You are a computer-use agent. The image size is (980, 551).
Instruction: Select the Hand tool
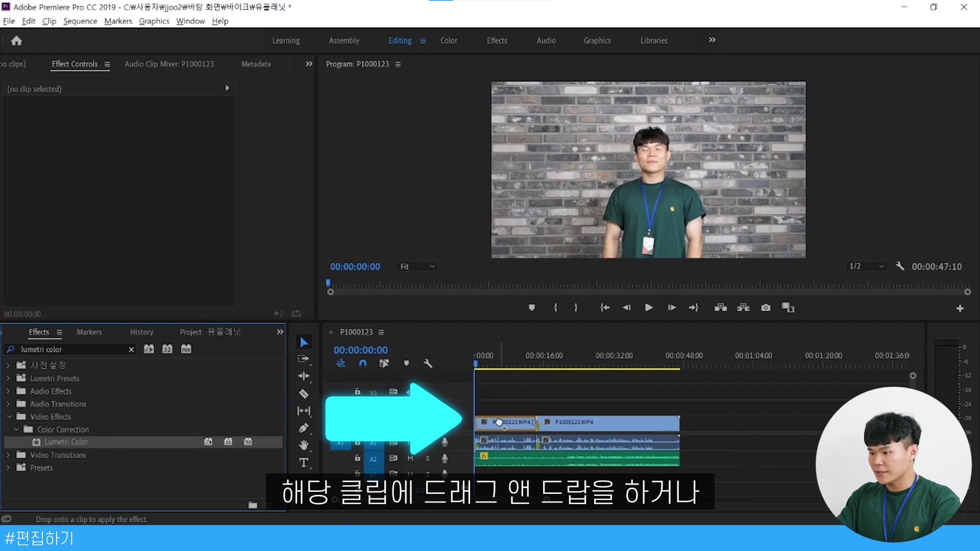click(x=304, y=445)
